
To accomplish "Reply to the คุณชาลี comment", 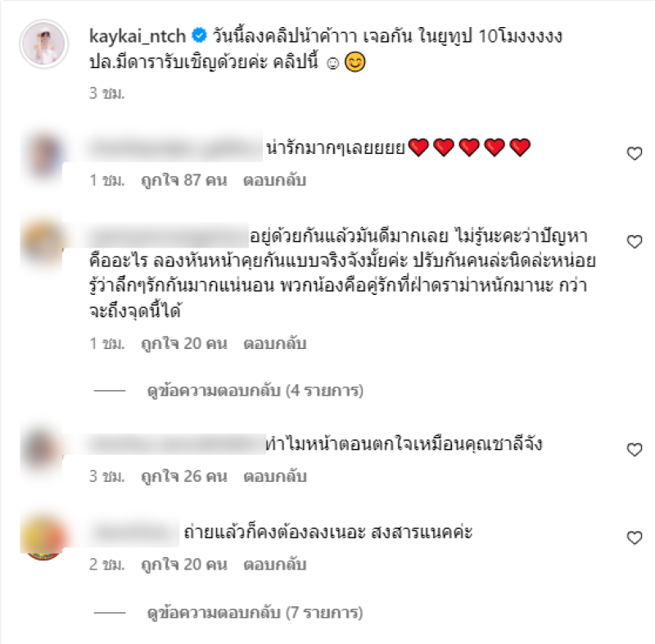I will pos(275,476).
